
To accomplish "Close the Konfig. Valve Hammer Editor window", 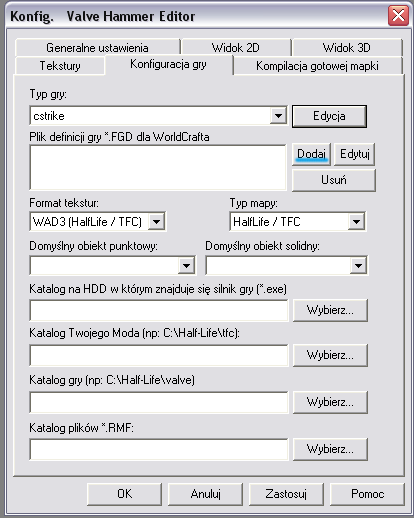I will 398,15.
